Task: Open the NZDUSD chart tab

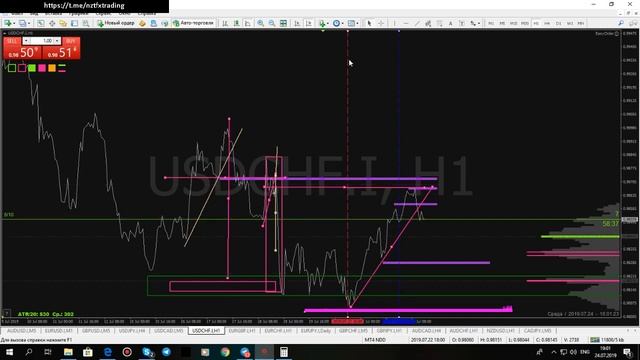Action: [x=500, y=331]
